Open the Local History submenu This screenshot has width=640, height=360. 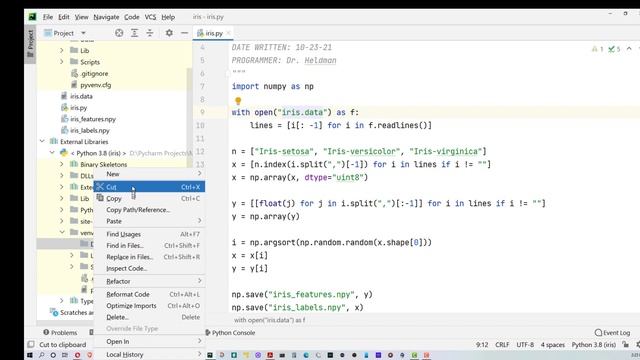tap(149, 355)
